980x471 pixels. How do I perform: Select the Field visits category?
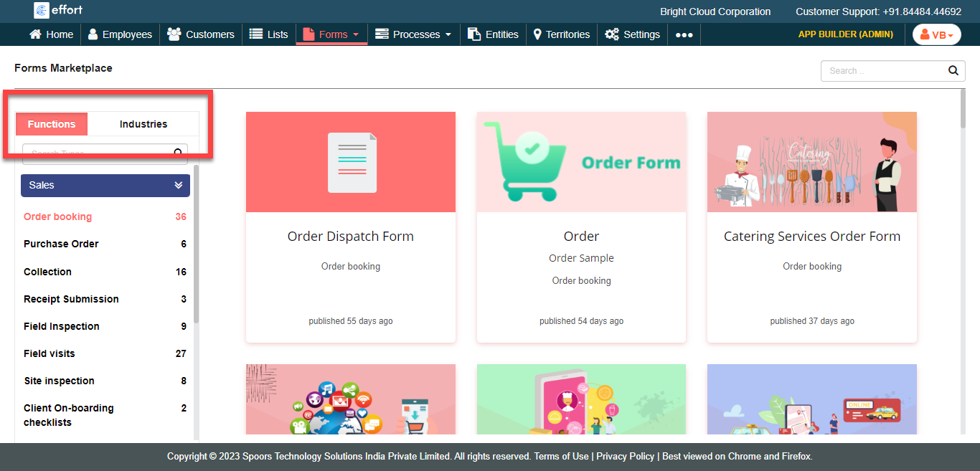pyautogui.click(x=50, y=353)
